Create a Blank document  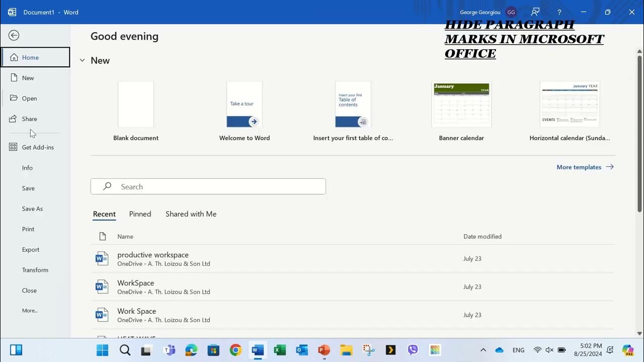click(x=136, y=111)
